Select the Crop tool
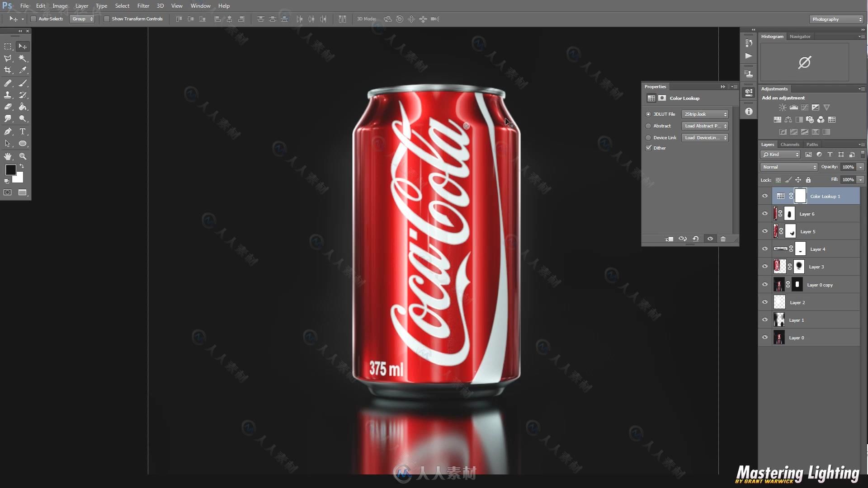The height and width of the screenshot is (488, 868). (x=8, y=70)
